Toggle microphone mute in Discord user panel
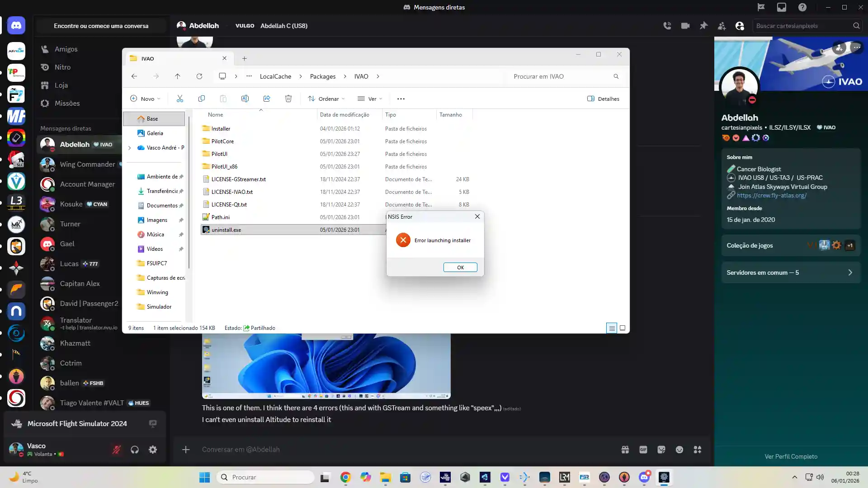The width and height of the screenshot is (868, 488). [117, 450]
